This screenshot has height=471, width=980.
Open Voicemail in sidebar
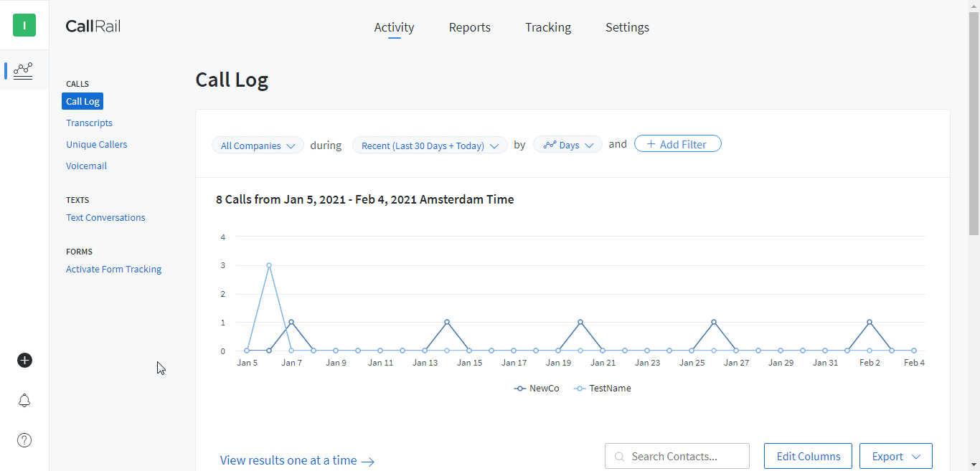86,166
